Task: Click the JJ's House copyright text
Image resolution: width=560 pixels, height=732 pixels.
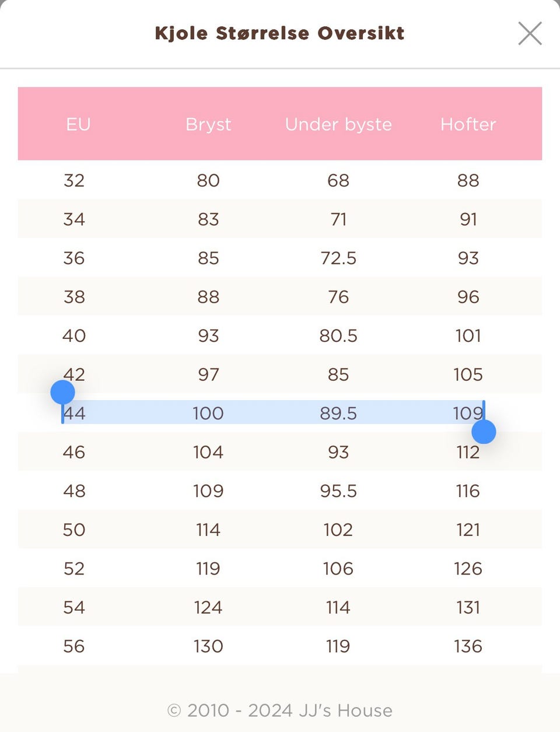Action: click(x=280, y=710)
